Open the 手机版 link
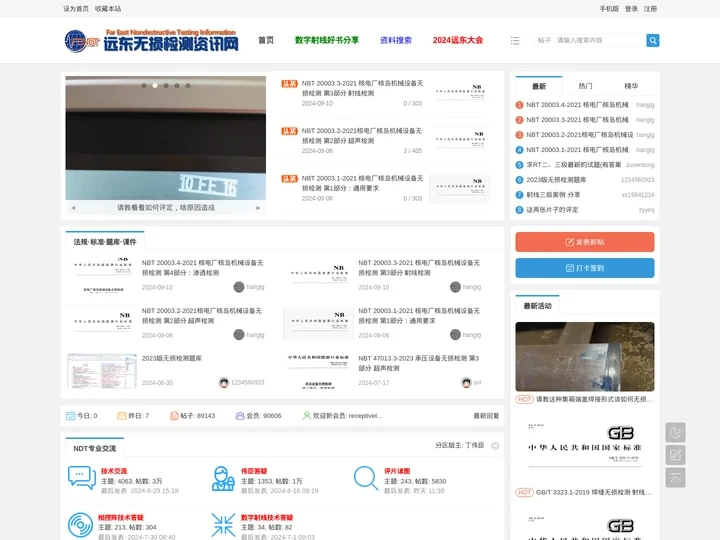The width and height of the screenshot is (720, 540). (x=609, y=9)
